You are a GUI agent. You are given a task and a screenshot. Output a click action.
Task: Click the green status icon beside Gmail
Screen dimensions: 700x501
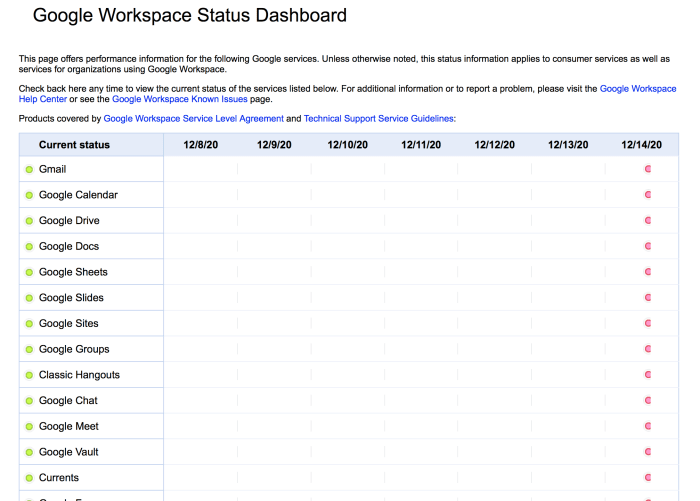pyautogui.click(x=29, y=170)
